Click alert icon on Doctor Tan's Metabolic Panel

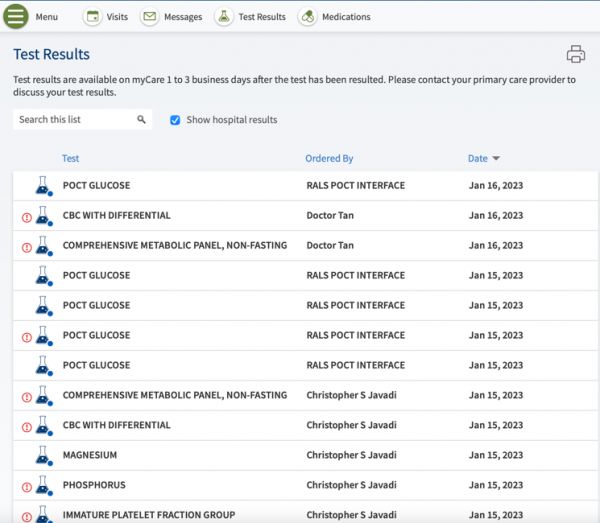(x=27, y=248)
